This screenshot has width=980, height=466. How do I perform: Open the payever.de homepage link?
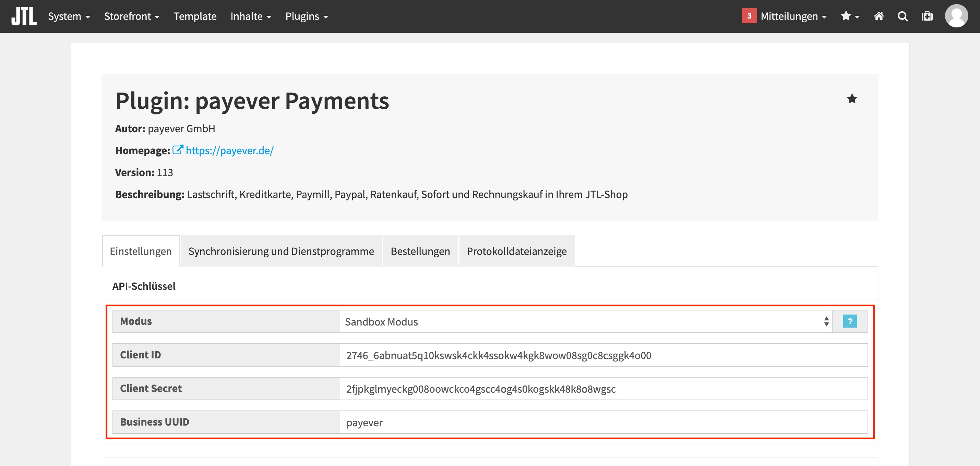[x=229, y=150]
